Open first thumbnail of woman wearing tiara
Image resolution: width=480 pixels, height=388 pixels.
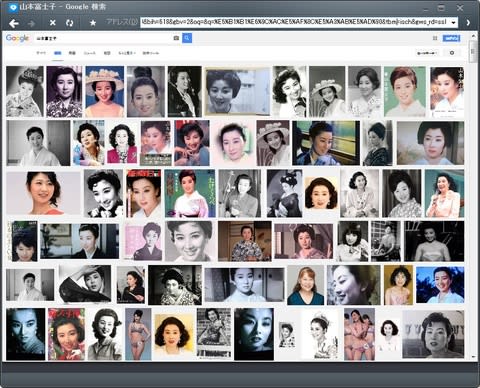coord(25,91)
